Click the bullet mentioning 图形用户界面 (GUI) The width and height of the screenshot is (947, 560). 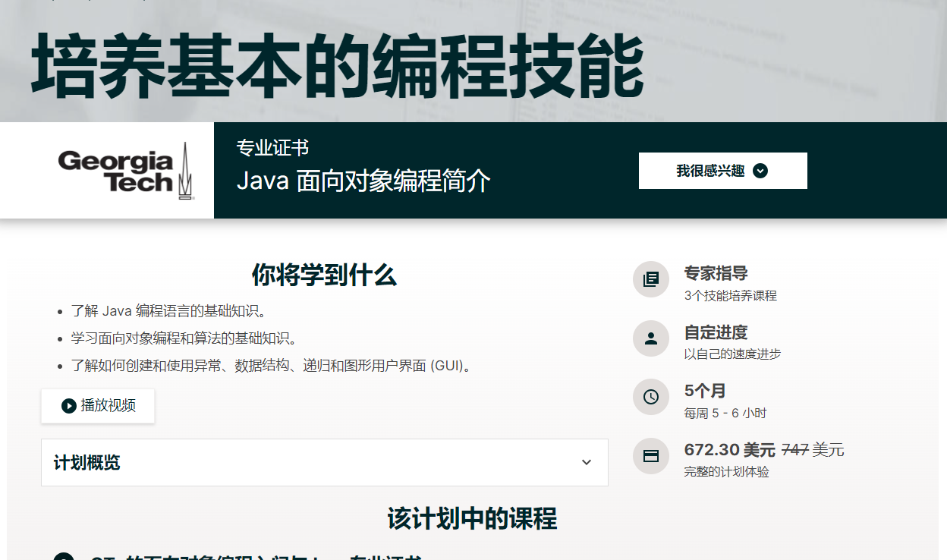(x=273, y=366)
